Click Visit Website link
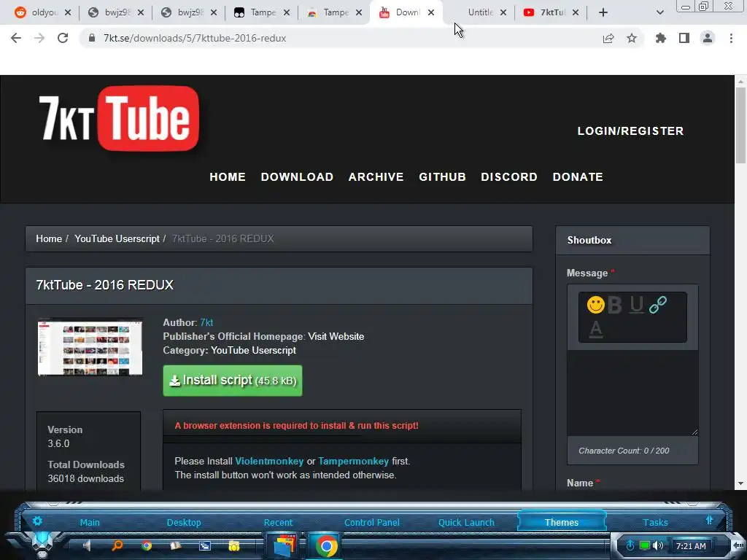Image resolution: width=747 pixels, height=560 pixels. (x=336, y=336)
